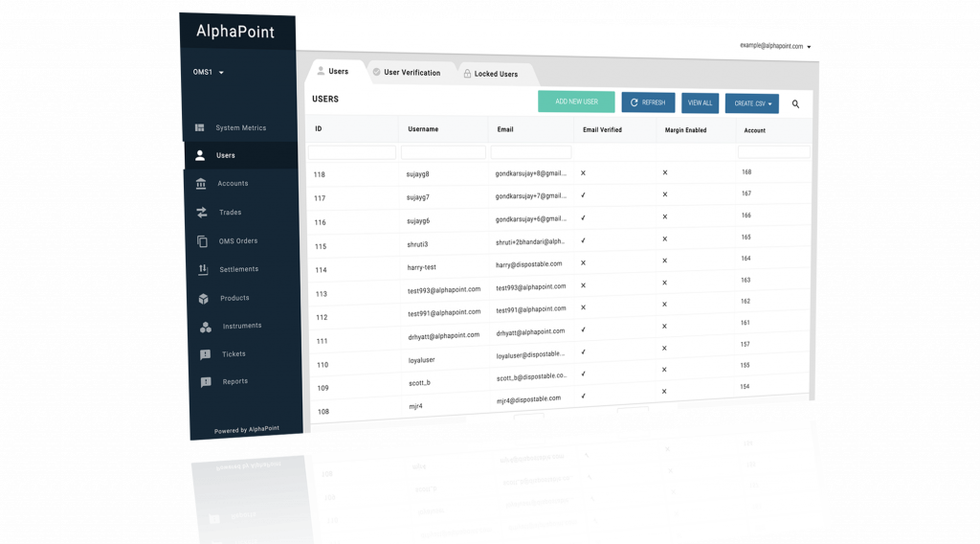
Task: Select the OMS Orders copy icon
Action: (202, 241)
